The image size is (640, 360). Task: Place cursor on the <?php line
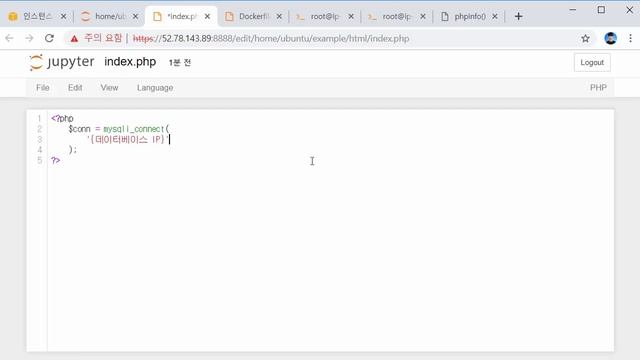pos(62,118)
